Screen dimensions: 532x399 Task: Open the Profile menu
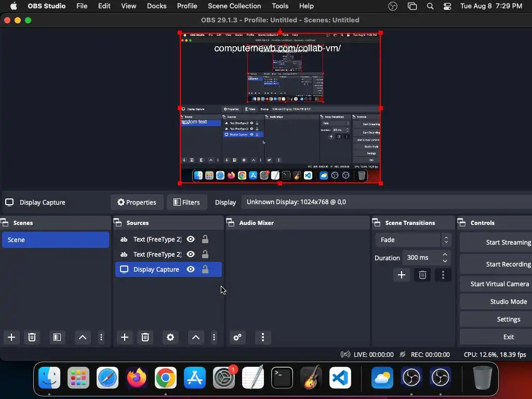point(187,6)
